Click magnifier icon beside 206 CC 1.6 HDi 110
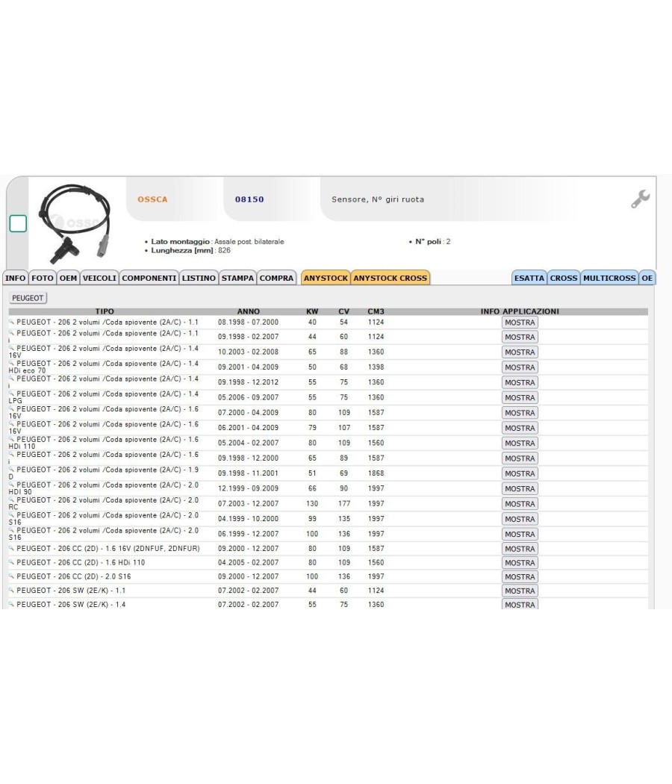This screenshot has width=672, height=784. 11,562
